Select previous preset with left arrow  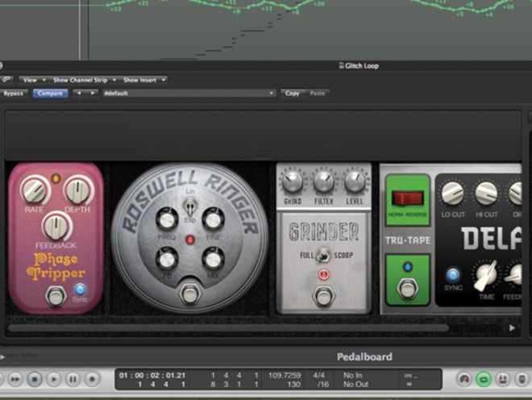click(79, 93)
